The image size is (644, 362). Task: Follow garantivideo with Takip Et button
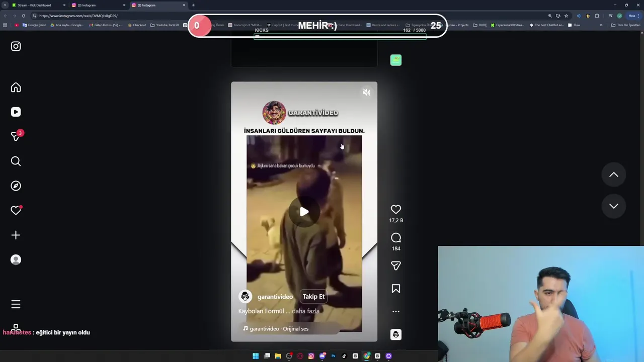tap(313, 297)
